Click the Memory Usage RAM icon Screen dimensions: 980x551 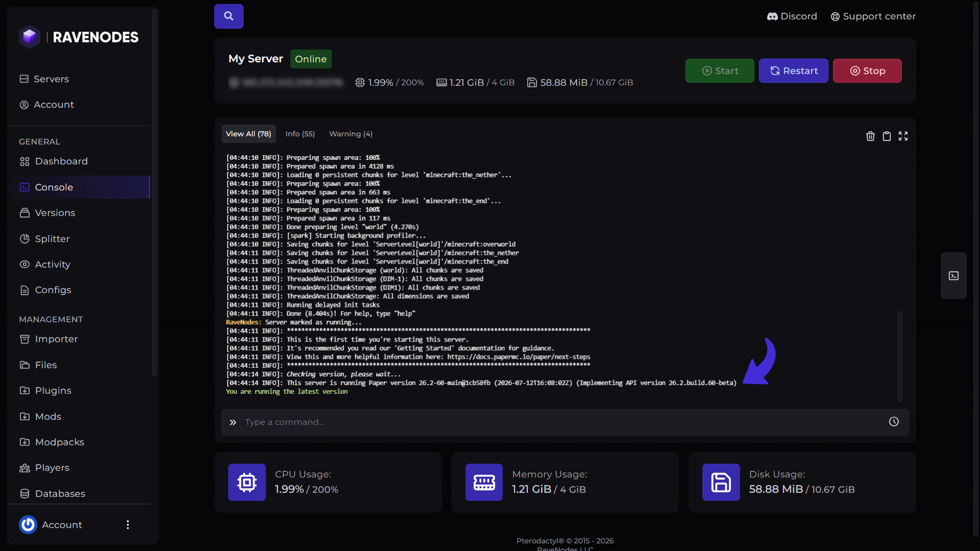[484, 482]
